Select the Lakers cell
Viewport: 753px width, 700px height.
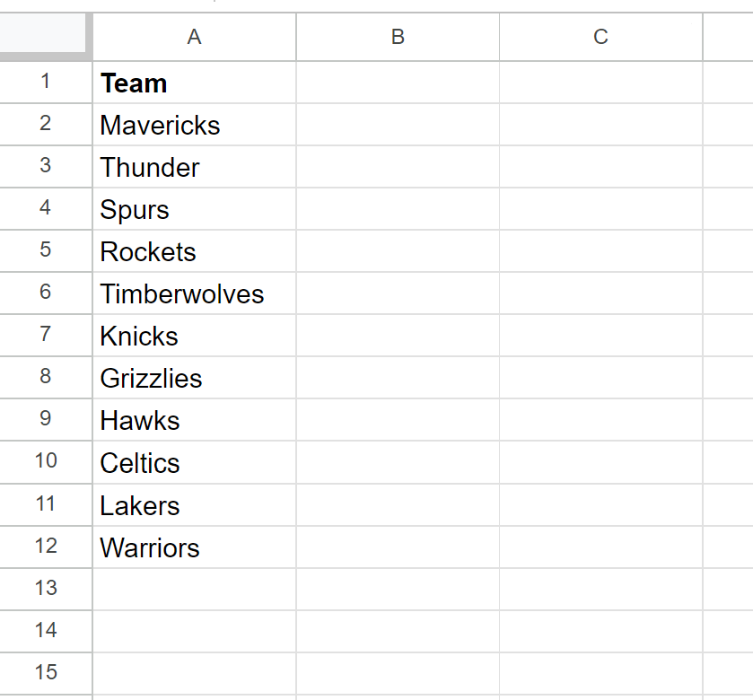click(x=195, y=505)
